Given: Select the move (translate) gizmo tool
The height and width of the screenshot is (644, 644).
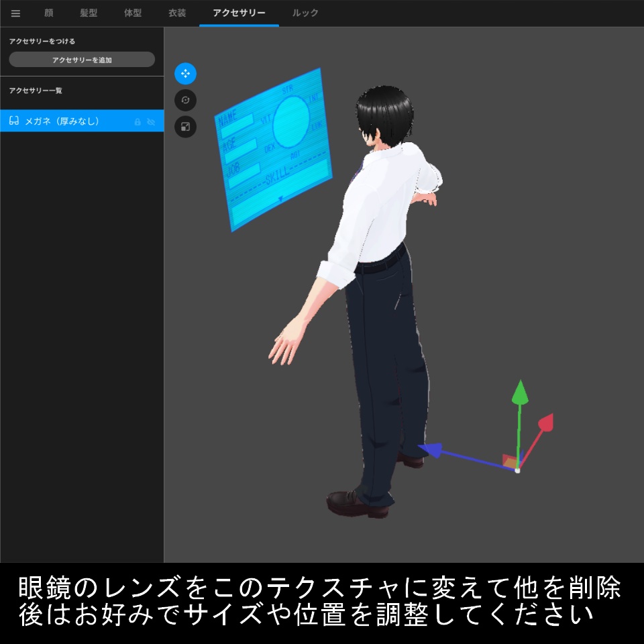Looking at the screenshot, I should click(184, 74).
